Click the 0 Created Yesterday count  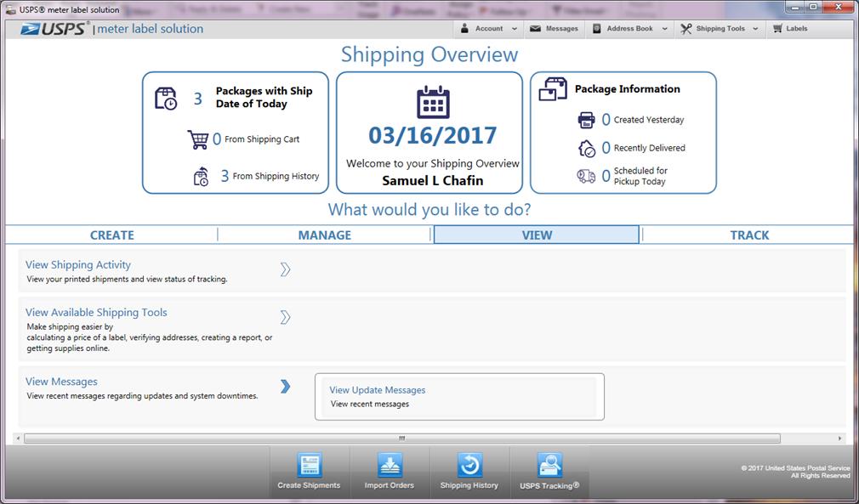[x=606, y=119]
